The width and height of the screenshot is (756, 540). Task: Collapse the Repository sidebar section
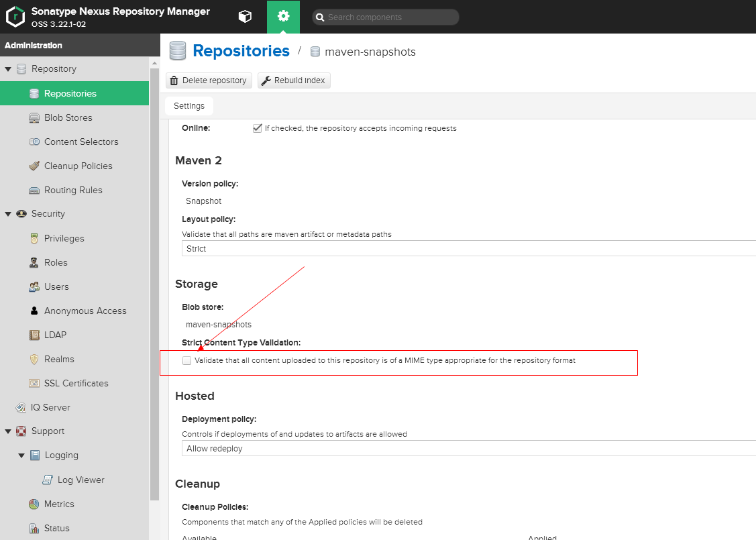click(x=7, y=69)
